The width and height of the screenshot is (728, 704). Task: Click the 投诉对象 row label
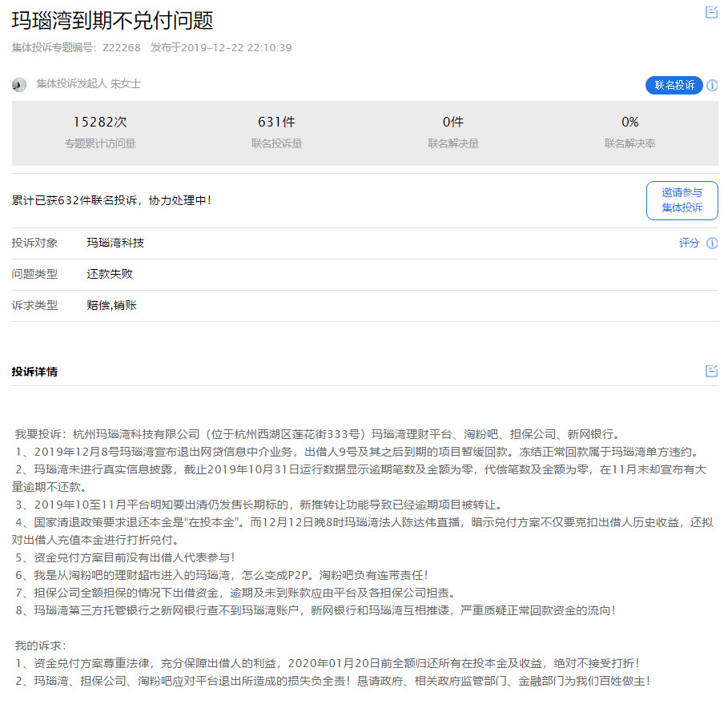point(34,243)
